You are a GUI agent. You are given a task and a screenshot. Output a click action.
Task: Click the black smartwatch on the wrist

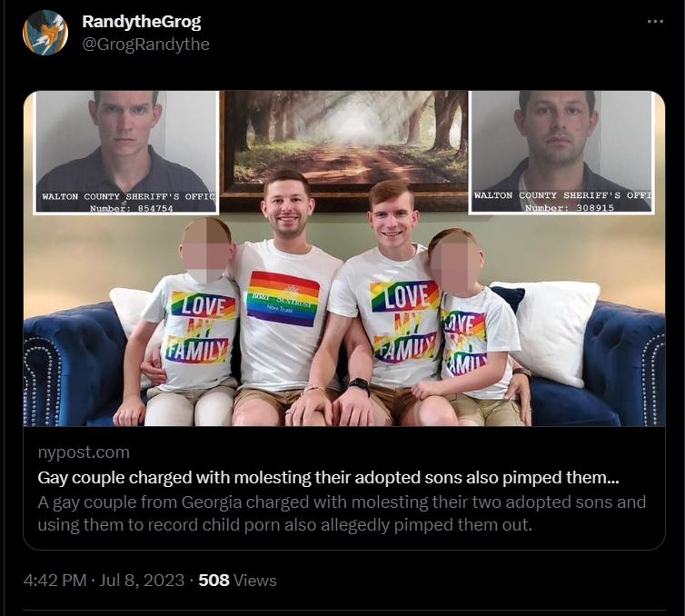359,386
